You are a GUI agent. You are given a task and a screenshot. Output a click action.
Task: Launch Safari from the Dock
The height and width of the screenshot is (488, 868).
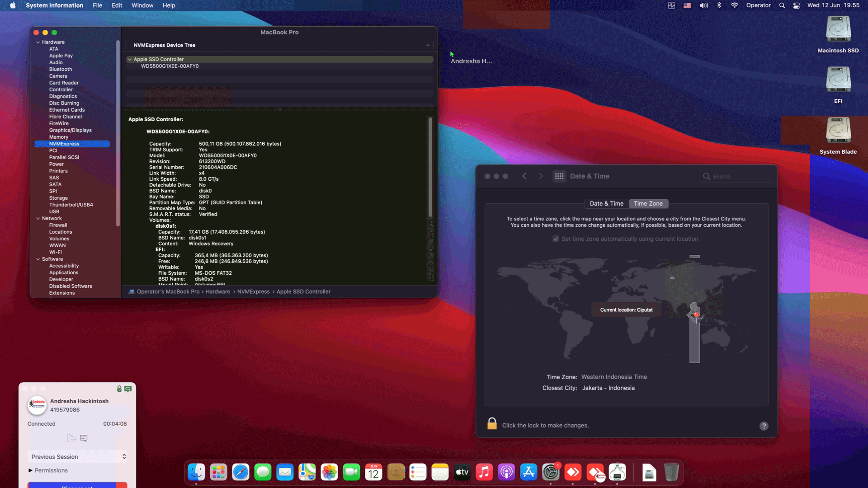(x=241, y=473)
